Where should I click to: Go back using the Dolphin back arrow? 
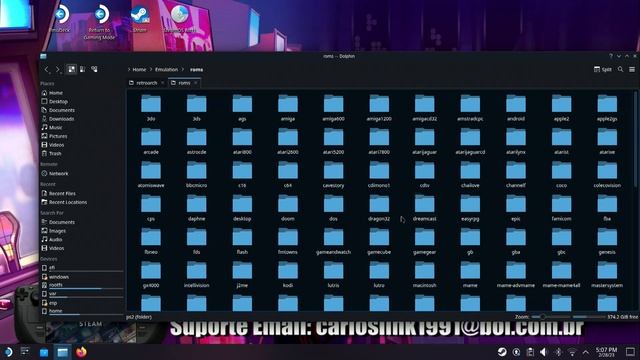[47, 69]
